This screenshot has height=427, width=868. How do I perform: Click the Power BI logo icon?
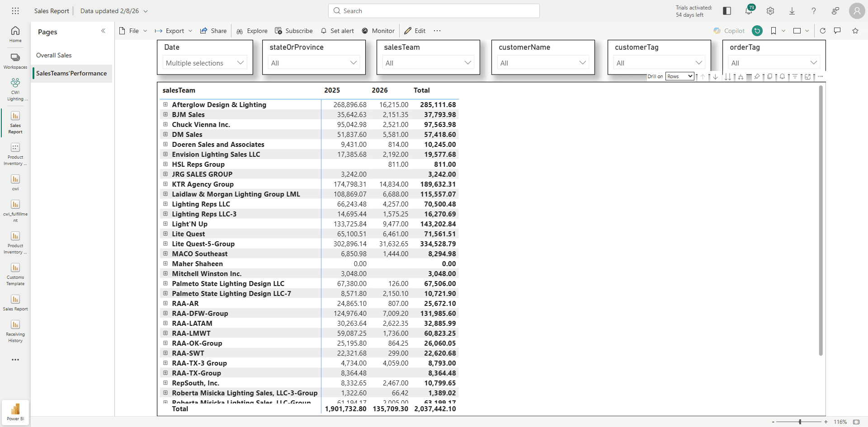[15, 412]
